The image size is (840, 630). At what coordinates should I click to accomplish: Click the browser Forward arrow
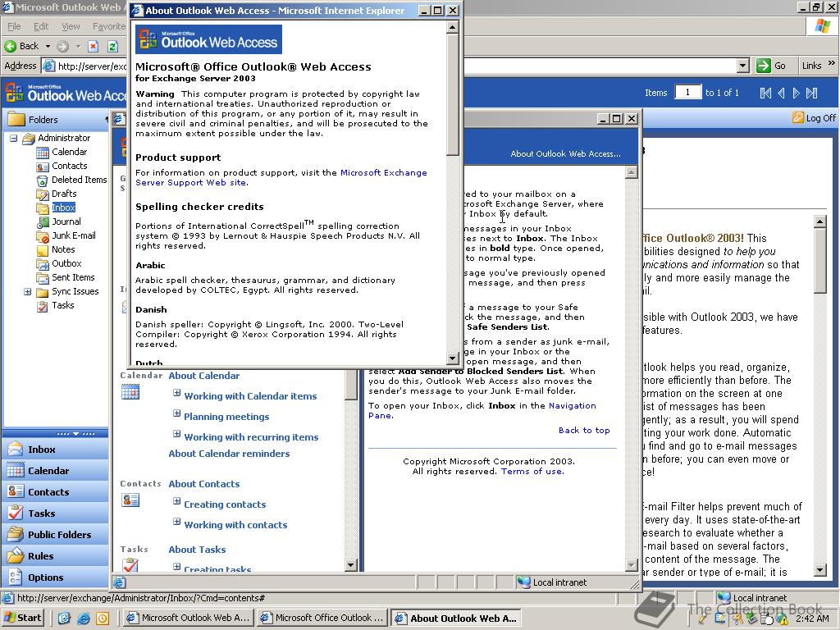click(x=62, y=46)
